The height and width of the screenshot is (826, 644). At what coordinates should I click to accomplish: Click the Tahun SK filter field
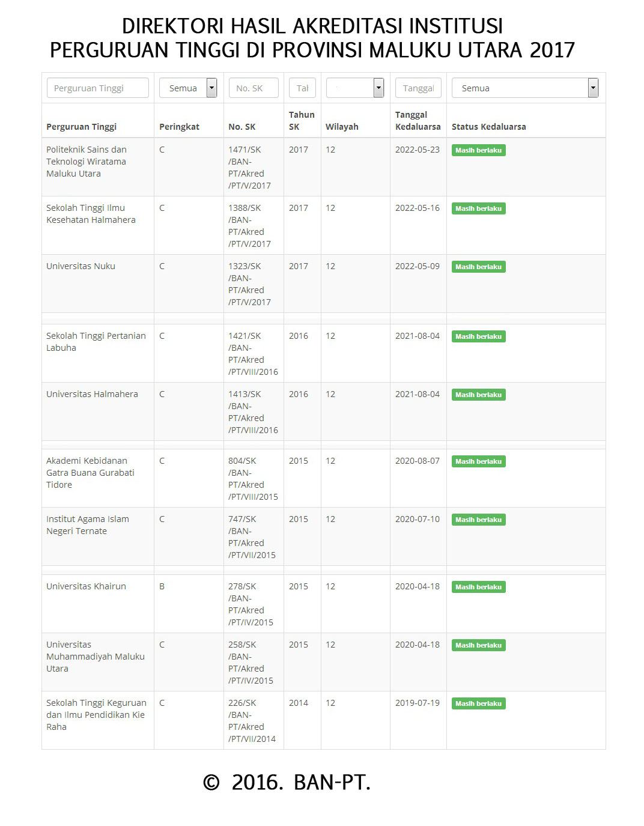pyautogui.click(x=302, y=88)
